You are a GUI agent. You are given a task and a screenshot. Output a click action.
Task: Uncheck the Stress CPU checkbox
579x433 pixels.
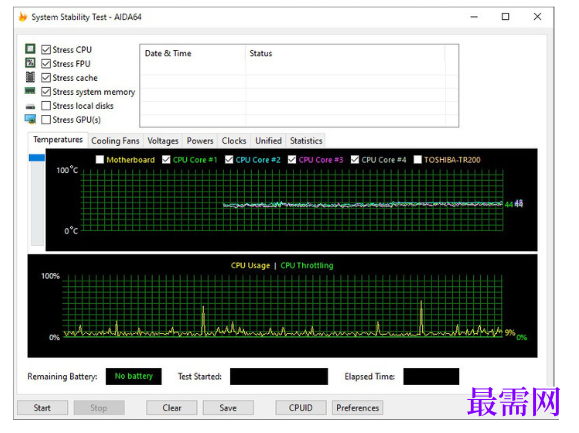point(46,49)
